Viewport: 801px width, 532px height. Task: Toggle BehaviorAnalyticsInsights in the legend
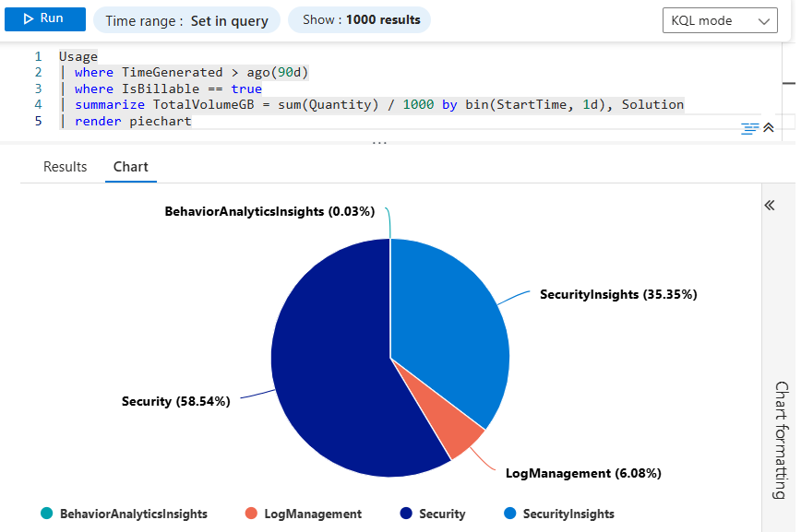pos(133,514)
